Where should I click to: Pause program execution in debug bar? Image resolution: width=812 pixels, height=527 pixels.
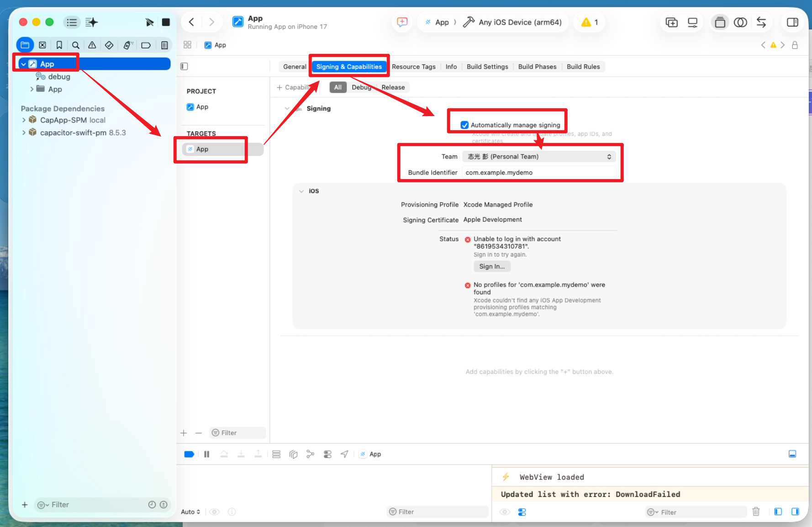206,454
